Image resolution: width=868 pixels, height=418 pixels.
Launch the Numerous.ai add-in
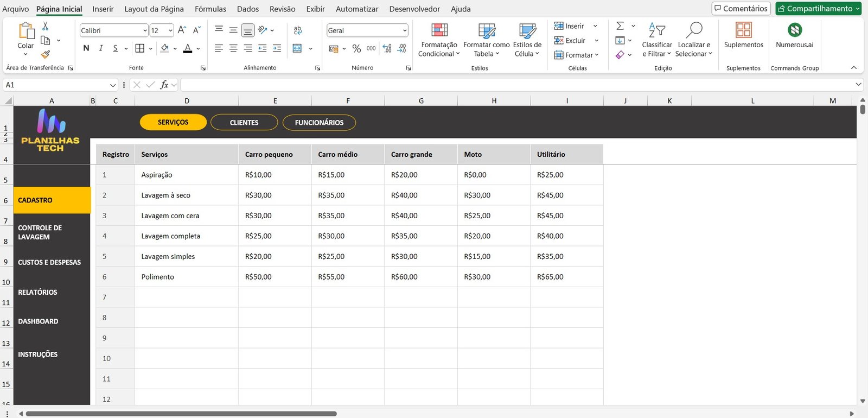(x=795, y=35)
